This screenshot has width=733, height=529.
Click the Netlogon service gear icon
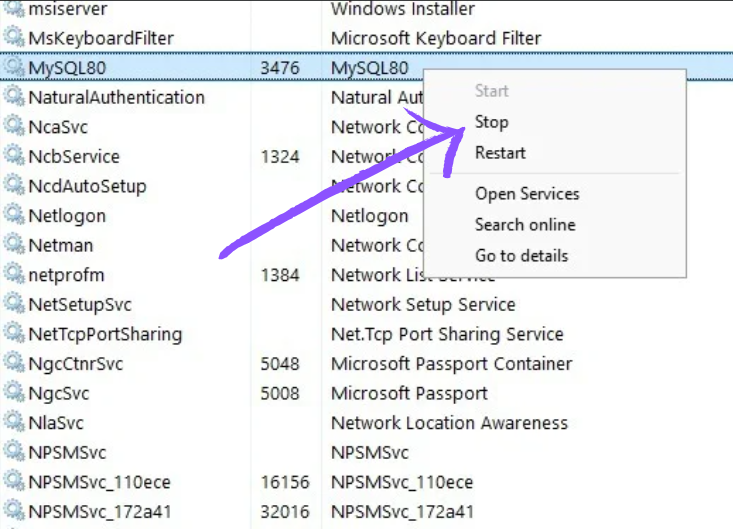(x=13, y=215)
